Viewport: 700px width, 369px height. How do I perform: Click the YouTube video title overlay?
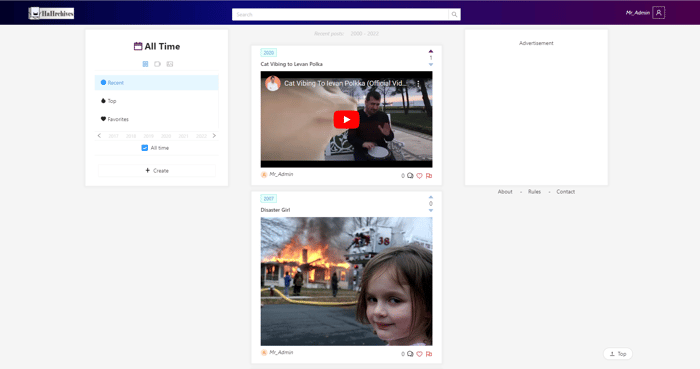click(x=346, y=83)
